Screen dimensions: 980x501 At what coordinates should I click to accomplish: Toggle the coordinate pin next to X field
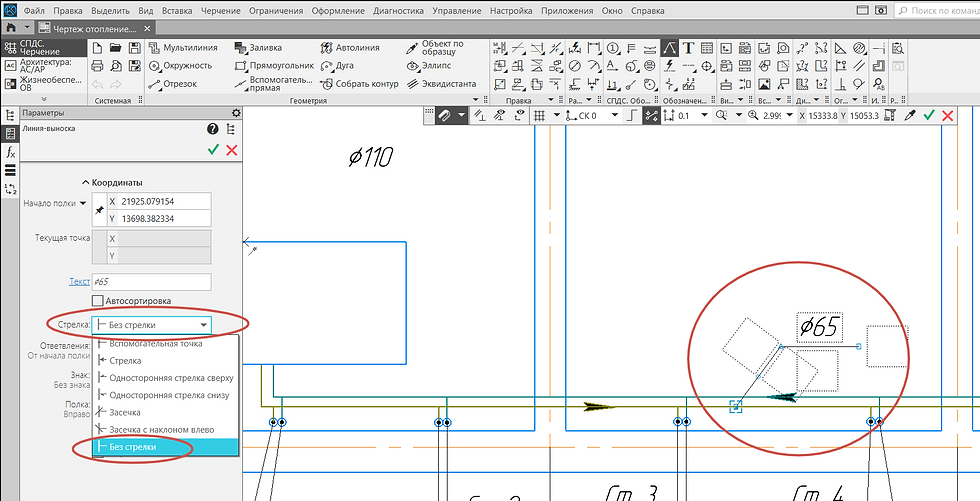[99, 211]
